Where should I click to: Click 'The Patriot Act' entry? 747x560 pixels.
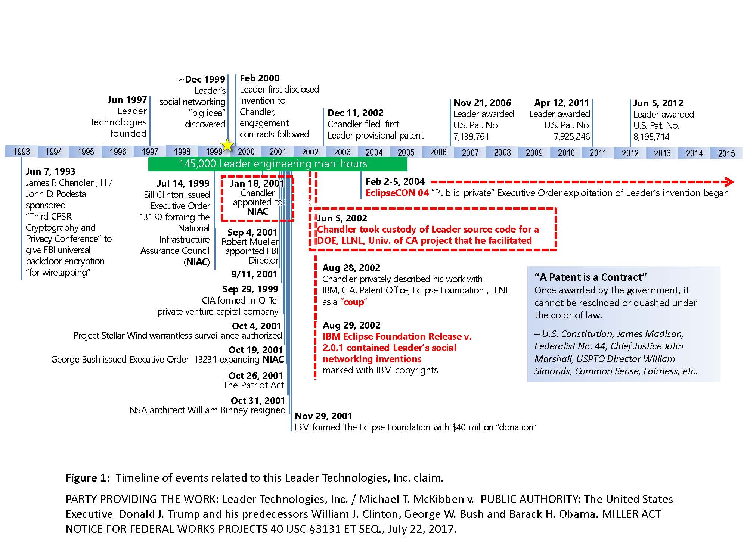(254, 385)
